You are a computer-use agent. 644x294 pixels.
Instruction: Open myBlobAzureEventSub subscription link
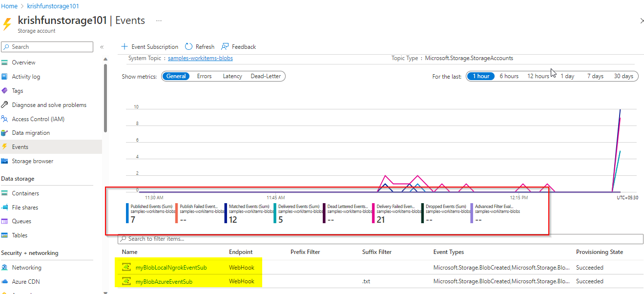[164, 282]
